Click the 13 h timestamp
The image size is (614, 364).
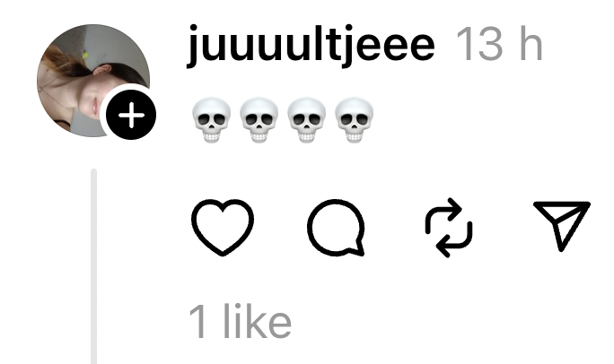499,44
